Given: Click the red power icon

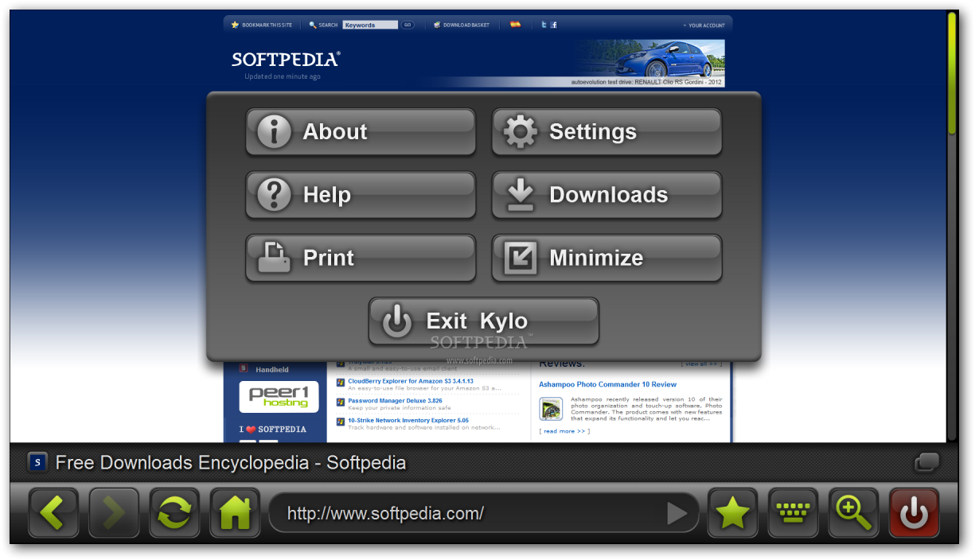Looking at the screenshot, I should 915,513.
